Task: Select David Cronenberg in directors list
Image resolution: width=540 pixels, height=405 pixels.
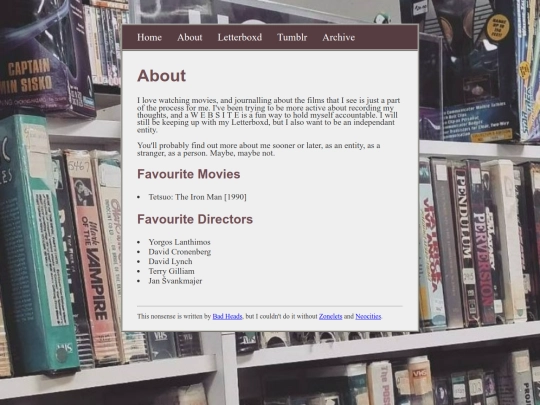Action: point(180,252)
